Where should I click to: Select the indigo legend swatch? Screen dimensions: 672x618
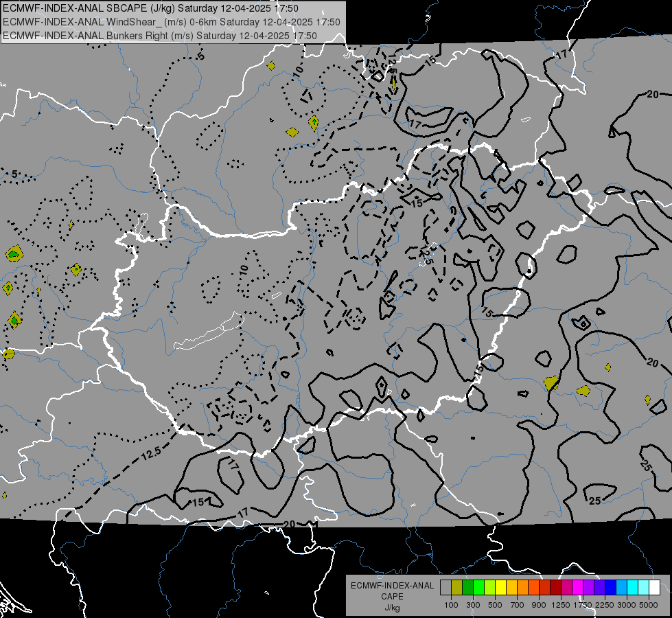click(600, 587)
